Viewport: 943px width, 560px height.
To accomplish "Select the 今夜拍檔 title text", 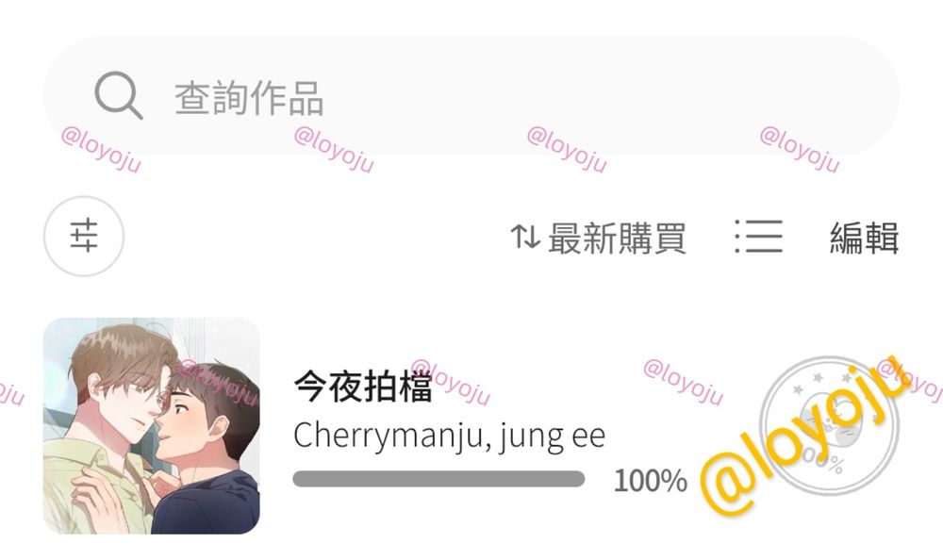I will [363, 387].
